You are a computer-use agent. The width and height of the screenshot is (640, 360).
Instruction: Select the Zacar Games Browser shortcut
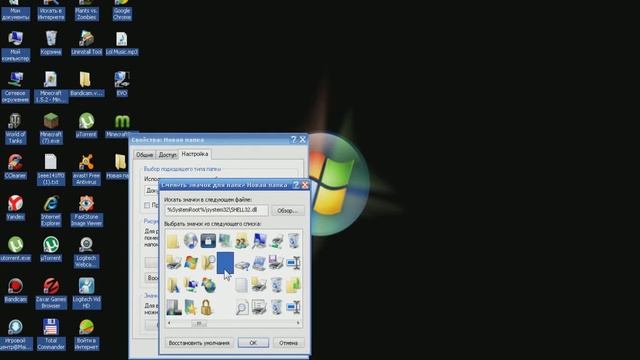pos(51,293)
